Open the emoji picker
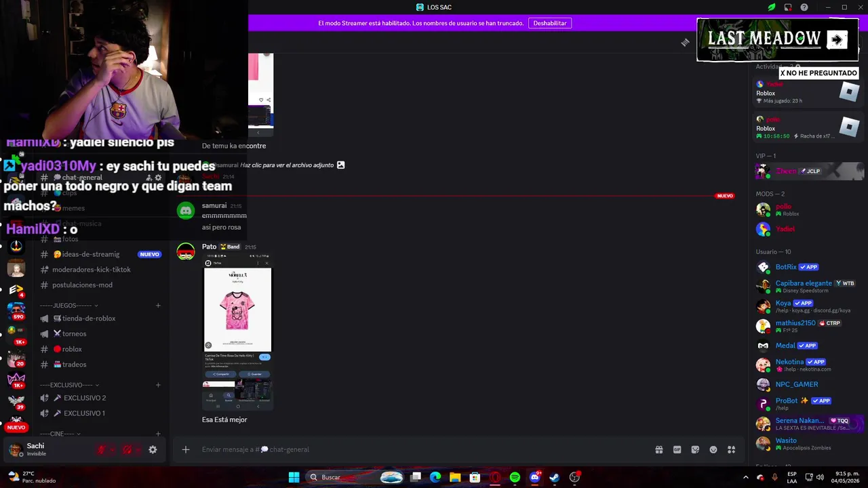868x488 pixels. (x=713, y=449)
